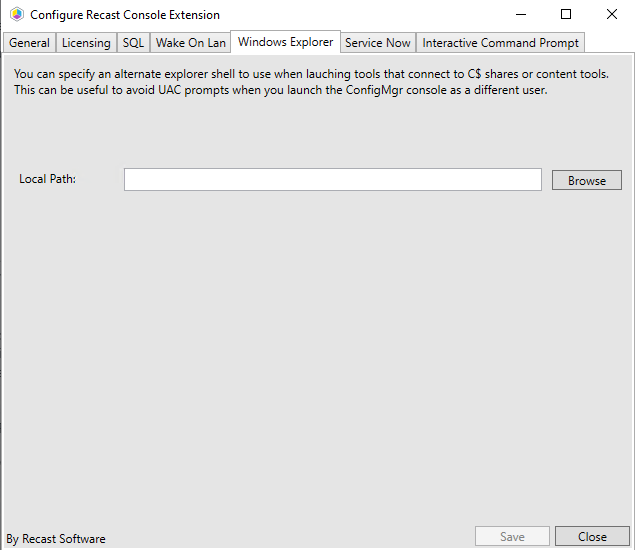The width and height of the screenshot is (635, 550).
Task: Switch to the General tab
Action: pos(29,43)
